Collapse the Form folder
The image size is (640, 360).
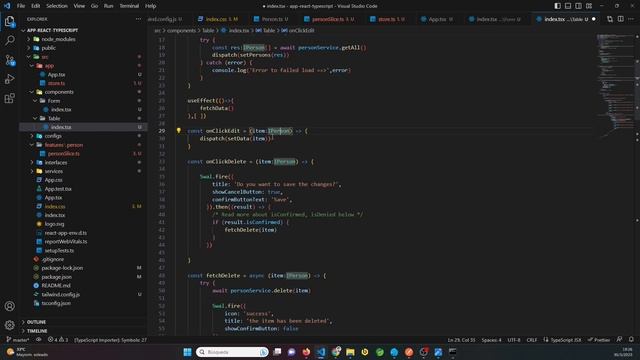(53, 101)
